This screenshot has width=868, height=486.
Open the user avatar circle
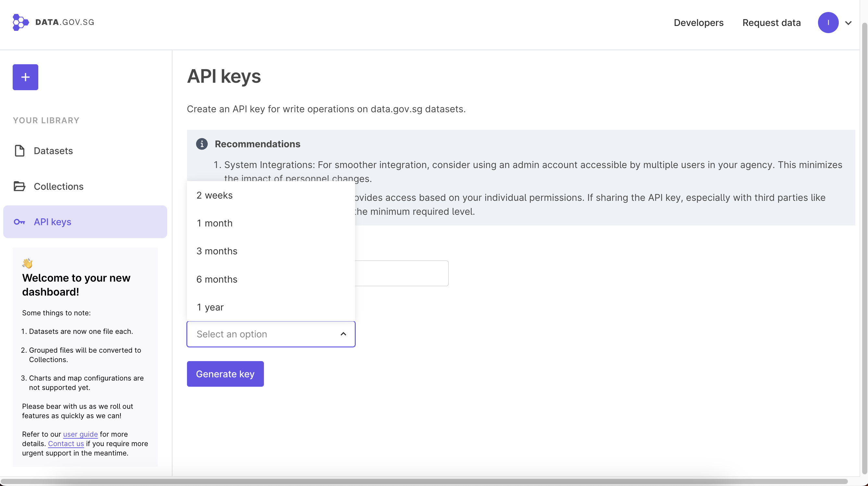(828, 23)
